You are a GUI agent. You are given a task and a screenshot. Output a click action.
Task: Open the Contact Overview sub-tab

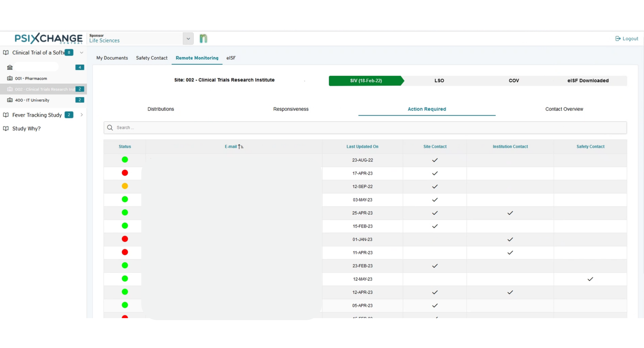564,109
